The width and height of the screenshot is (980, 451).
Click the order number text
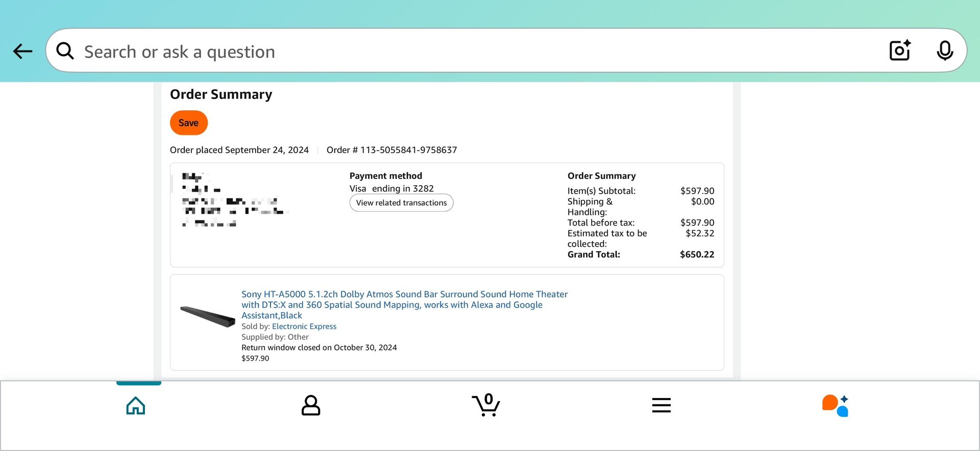[391, 150]
